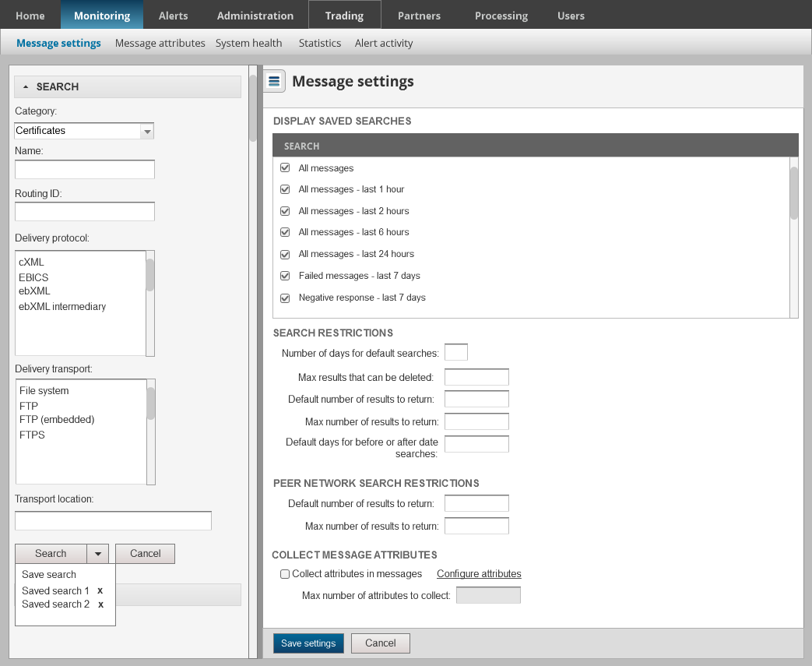Switch to the System health subtab

coord(248,43)
